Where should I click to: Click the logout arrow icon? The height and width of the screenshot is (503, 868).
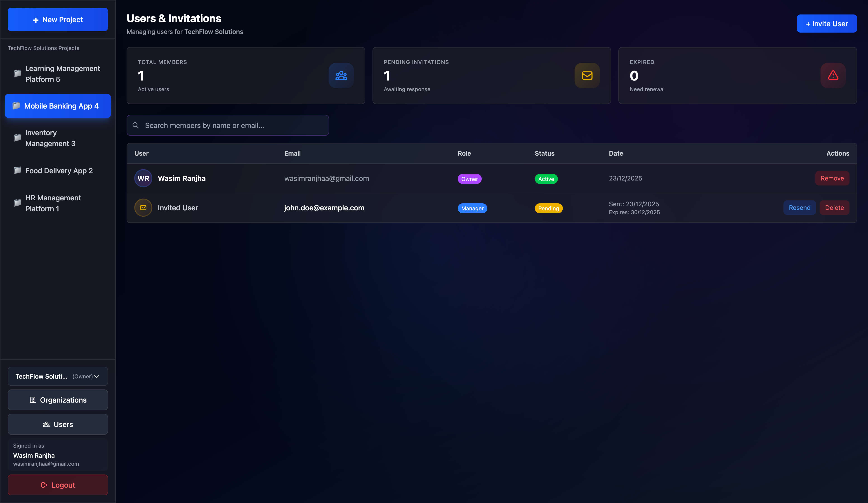click(x=44, y=485)
